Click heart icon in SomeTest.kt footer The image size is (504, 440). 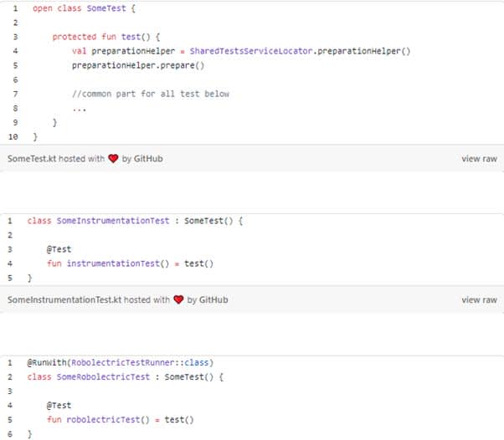[x=113, y=158]
